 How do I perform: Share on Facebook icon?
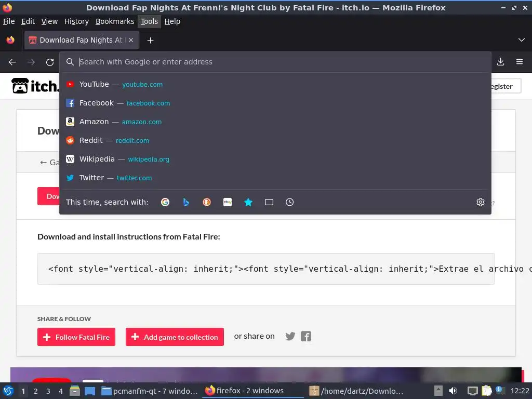306,336
